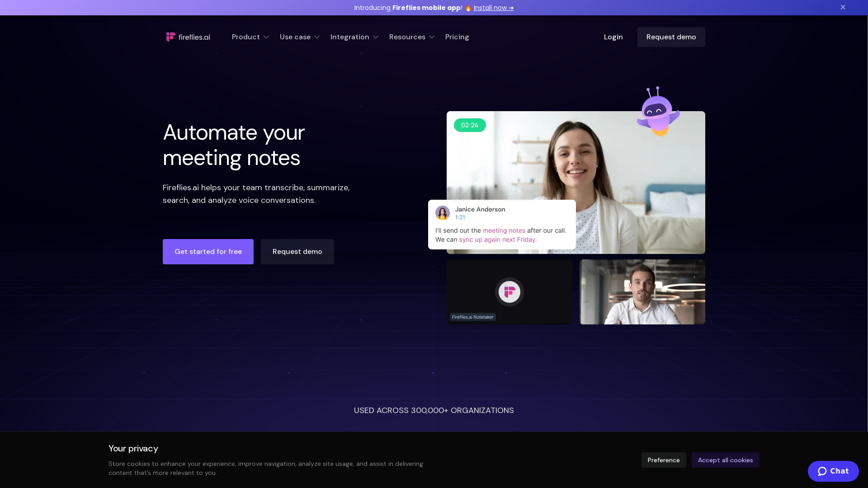Click the close X icon on announcement banner

pyautogui.click(x=843, y=7)
